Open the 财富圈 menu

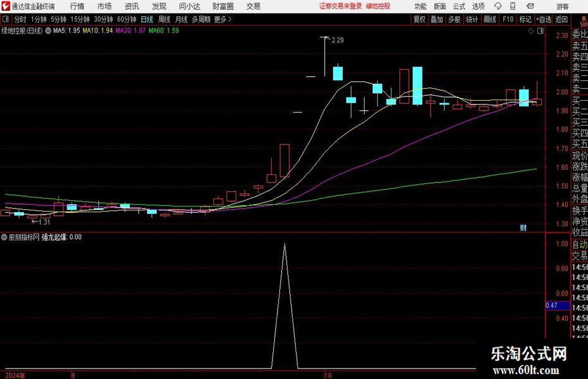click(223, 6)
